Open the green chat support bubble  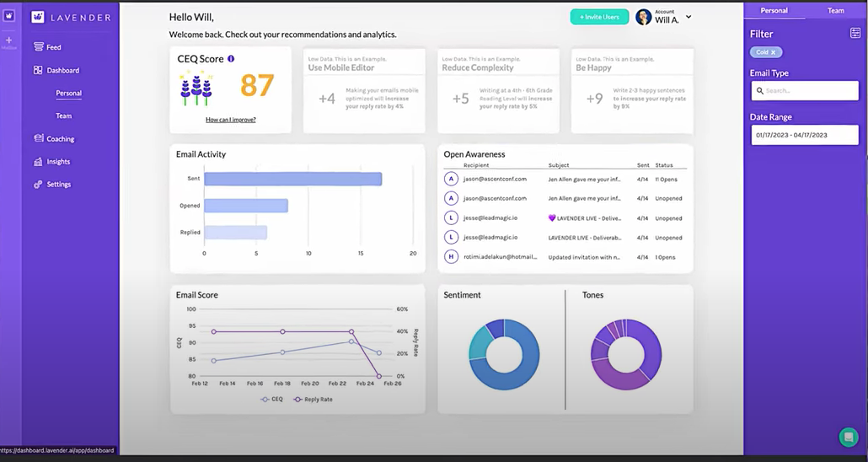[x=849, y=437]
